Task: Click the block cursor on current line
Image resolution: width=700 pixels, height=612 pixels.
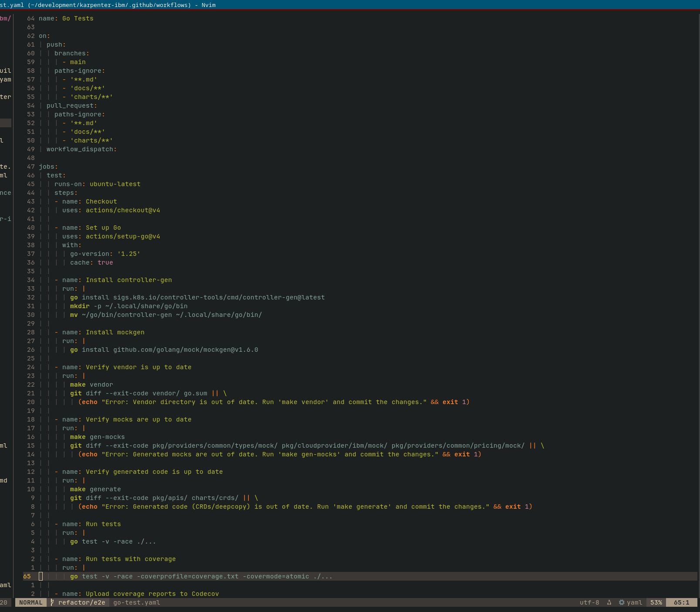Action: click(x=41, y=576)
